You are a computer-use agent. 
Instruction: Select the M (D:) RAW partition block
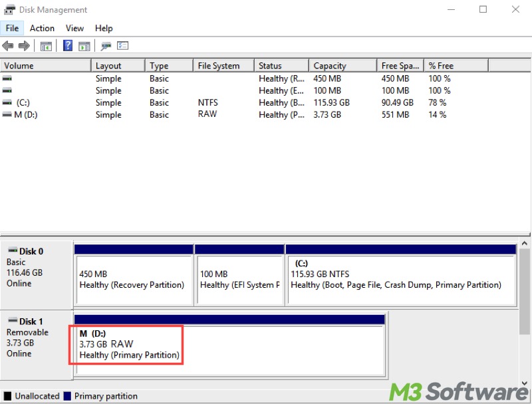click(126, 344)
